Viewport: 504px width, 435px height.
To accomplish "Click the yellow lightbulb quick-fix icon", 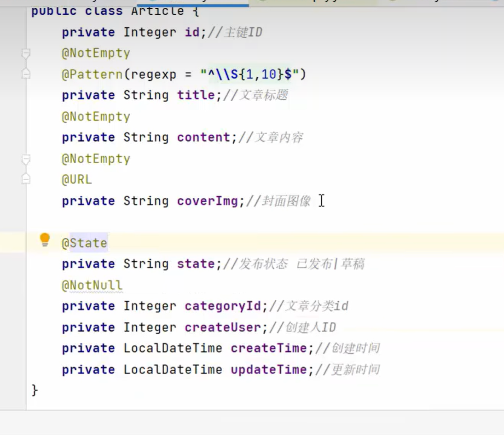I will point(45,240).
